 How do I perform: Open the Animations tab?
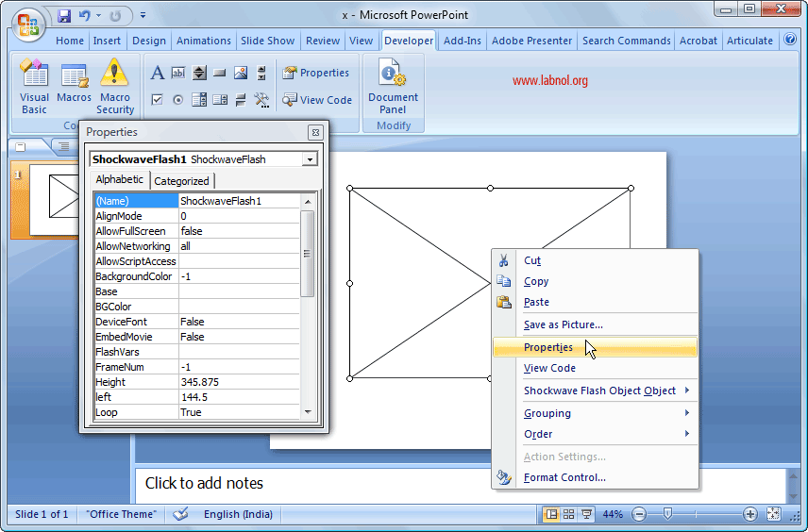pos(204,41)
